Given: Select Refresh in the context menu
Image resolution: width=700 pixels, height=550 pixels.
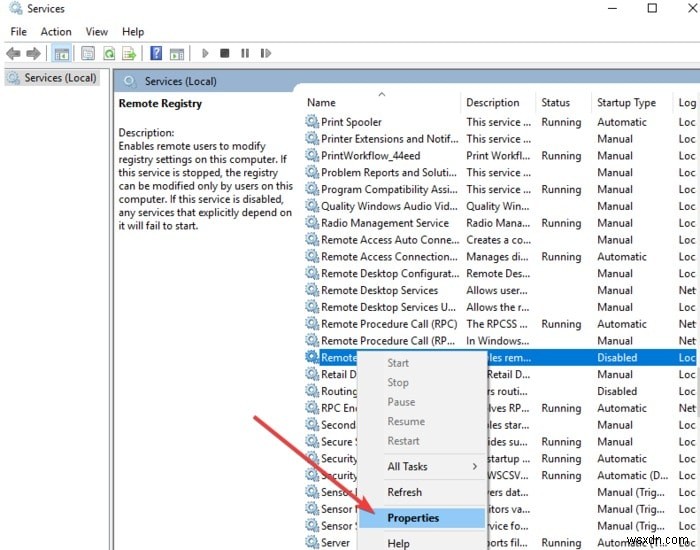Looking at the screenshot, I should point(404,492).
